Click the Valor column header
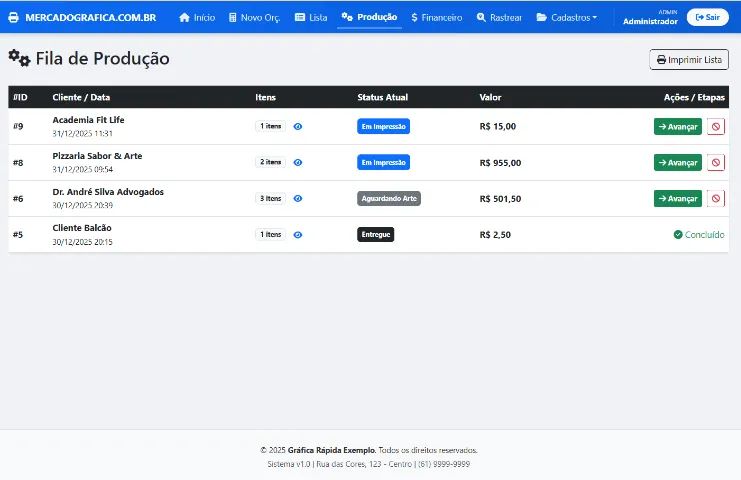 pyautogui.click(x=490, y=97)
